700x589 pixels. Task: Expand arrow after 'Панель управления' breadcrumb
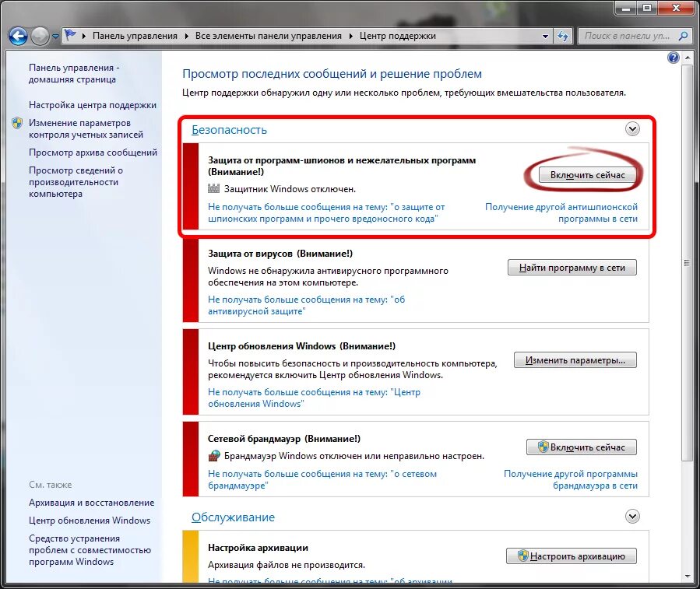tap(187, 36)
